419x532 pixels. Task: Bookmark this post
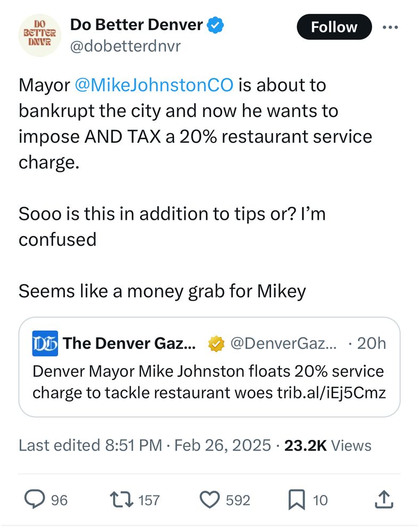297,500
